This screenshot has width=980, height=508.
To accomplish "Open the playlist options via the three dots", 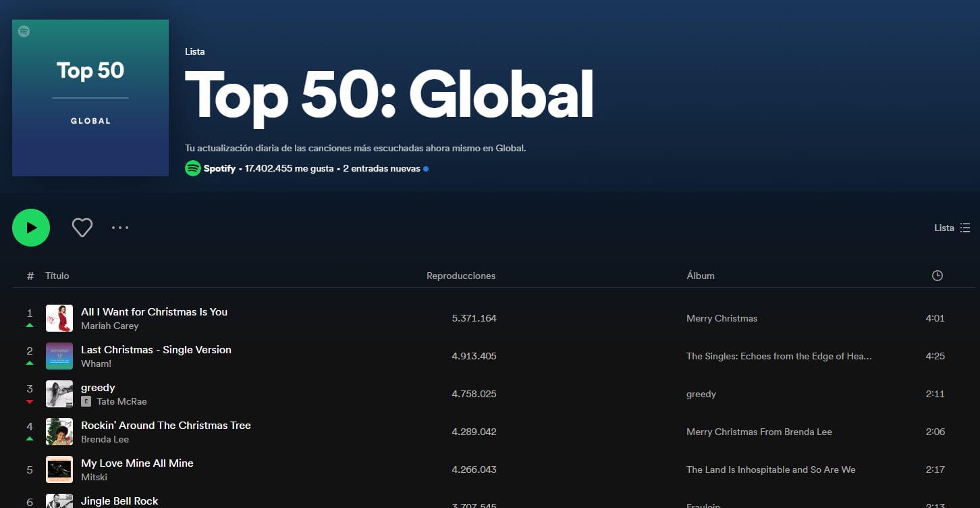I will coord(119,228).
